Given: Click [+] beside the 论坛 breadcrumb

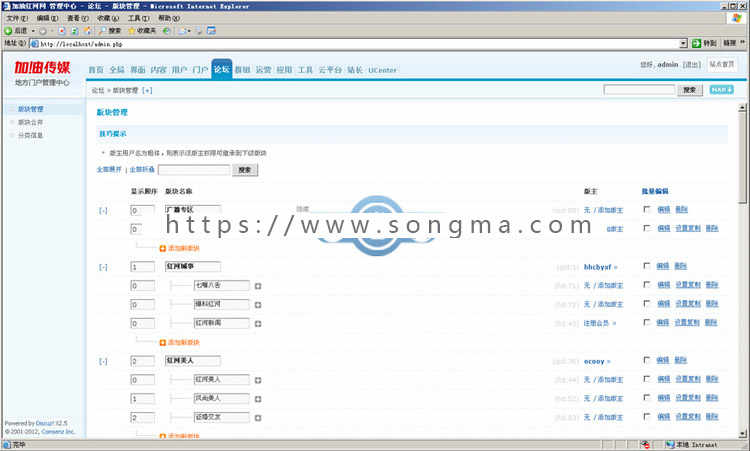Looking at the screenshot, I should tap(147, 90).
